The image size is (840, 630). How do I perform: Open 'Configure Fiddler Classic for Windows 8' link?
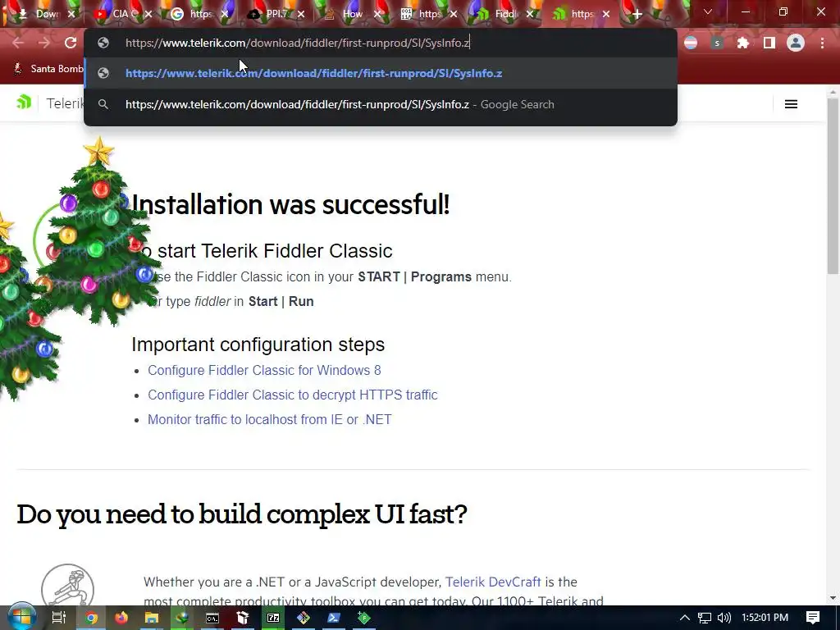(x=264, y=370)
